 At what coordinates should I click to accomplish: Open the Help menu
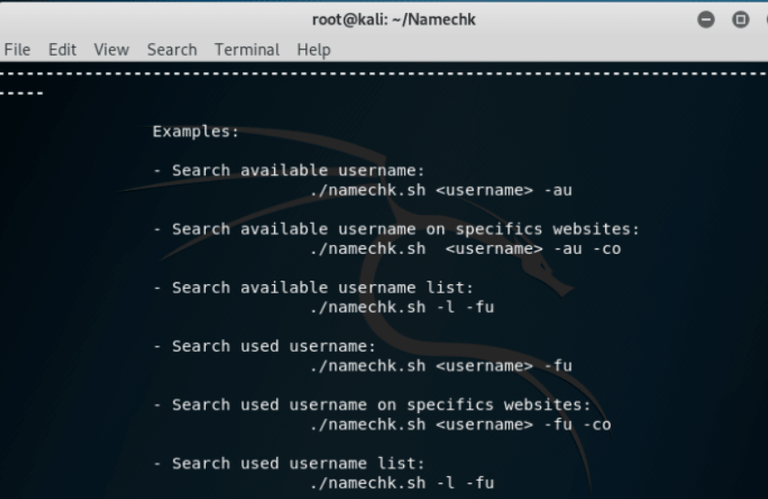(x=313, y=50)
